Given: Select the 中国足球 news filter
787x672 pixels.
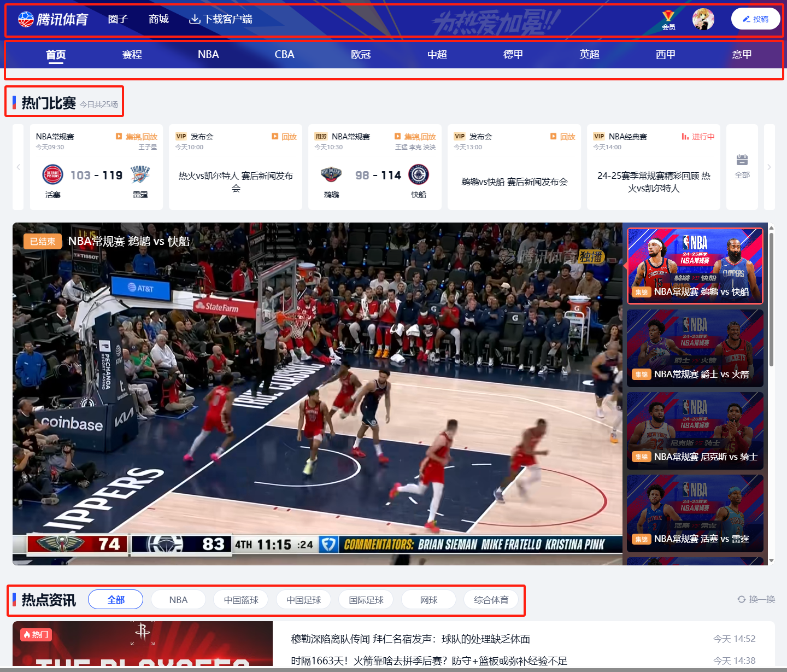Looking at the screenshot, I should (304, 600).
